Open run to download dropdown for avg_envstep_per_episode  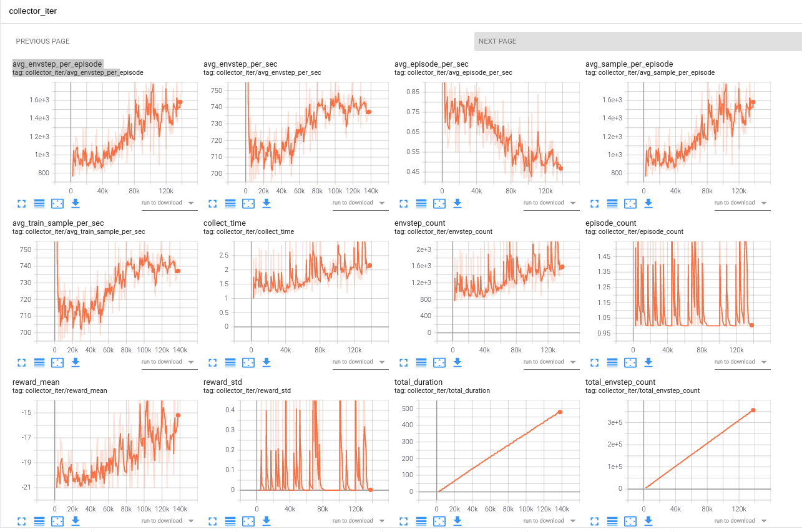coord(169,203)
